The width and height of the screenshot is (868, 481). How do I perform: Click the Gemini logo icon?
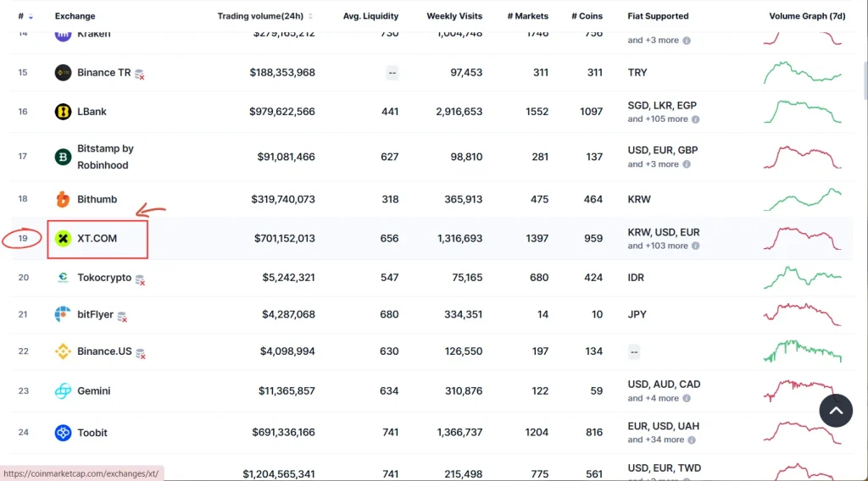(x=63, y=391)
